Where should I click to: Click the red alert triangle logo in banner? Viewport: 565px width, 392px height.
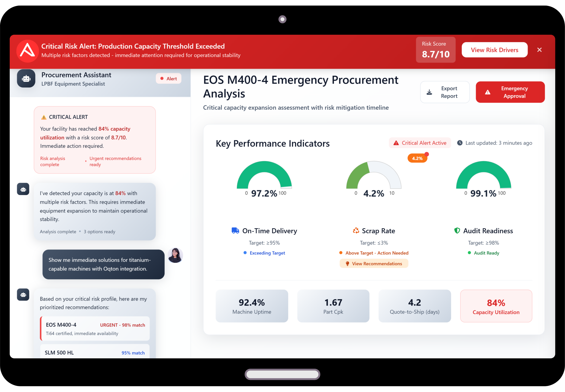coord(27,51)
